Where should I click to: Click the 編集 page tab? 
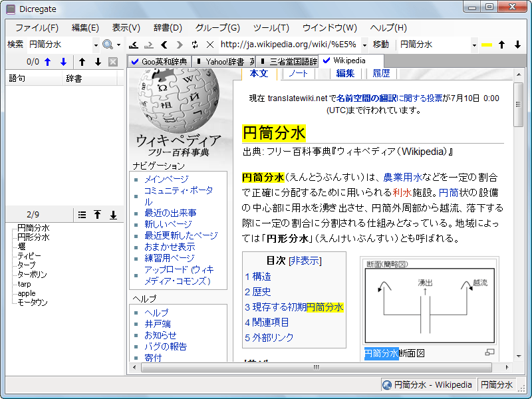tap(345, 73)
